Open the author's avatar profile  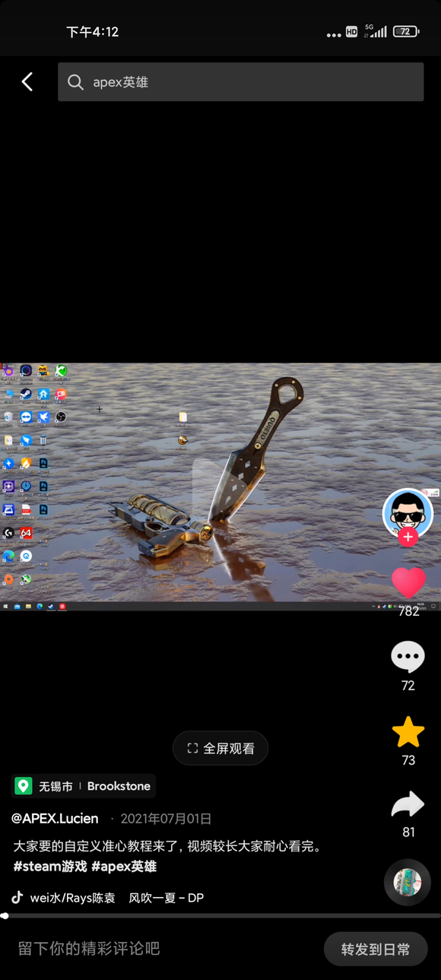click(408, 514)
